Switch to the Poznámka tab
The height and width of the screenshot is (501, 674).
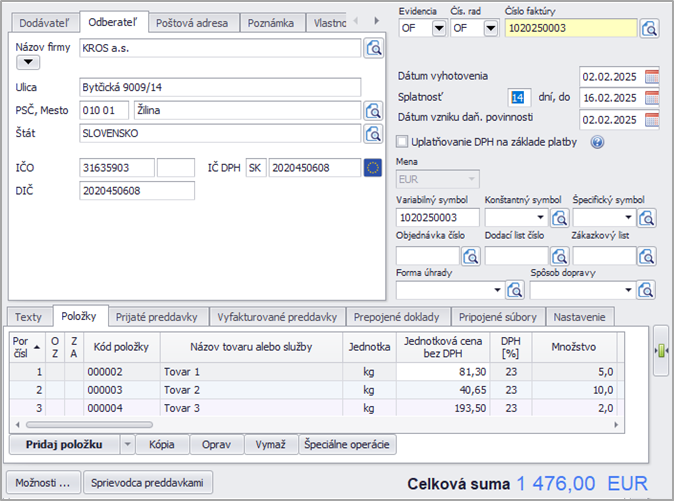click(271, 23)
